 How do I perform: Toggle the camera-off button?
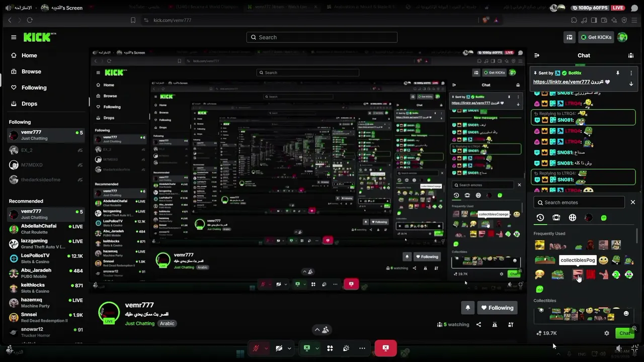coord(279,348)
